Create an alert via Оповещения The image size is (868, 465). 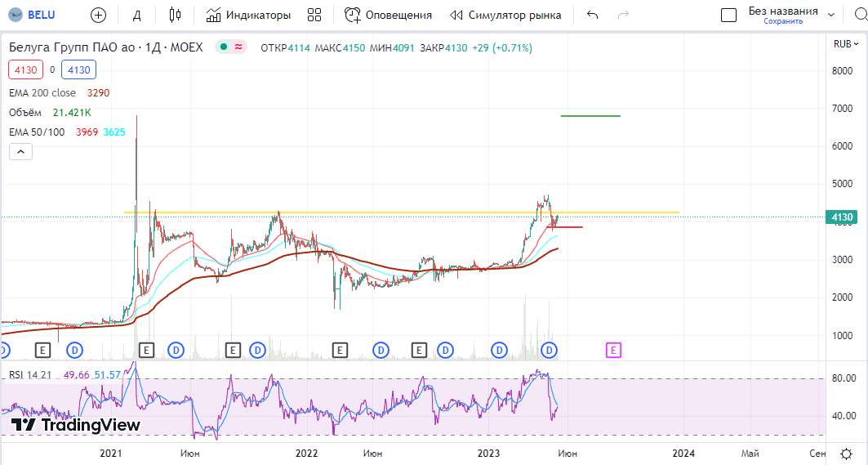(388, 15)
